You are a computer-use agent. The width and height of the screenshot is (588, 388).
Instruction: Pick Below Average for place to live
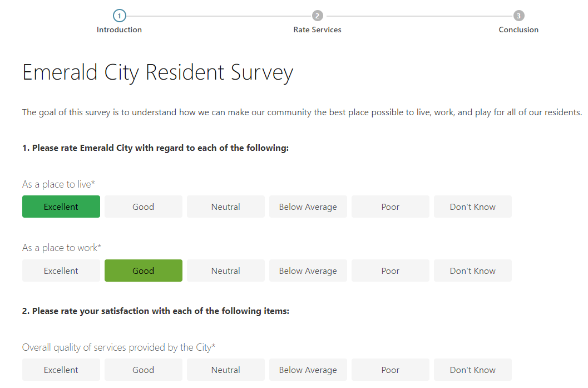click(x=308, y=207)
